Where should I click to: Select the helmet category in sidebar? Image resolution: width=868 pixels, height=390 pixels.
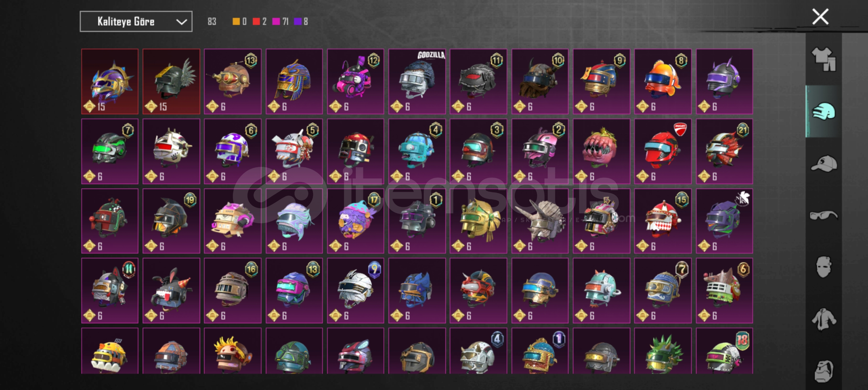pyautogui.click(x=824, y=111)
